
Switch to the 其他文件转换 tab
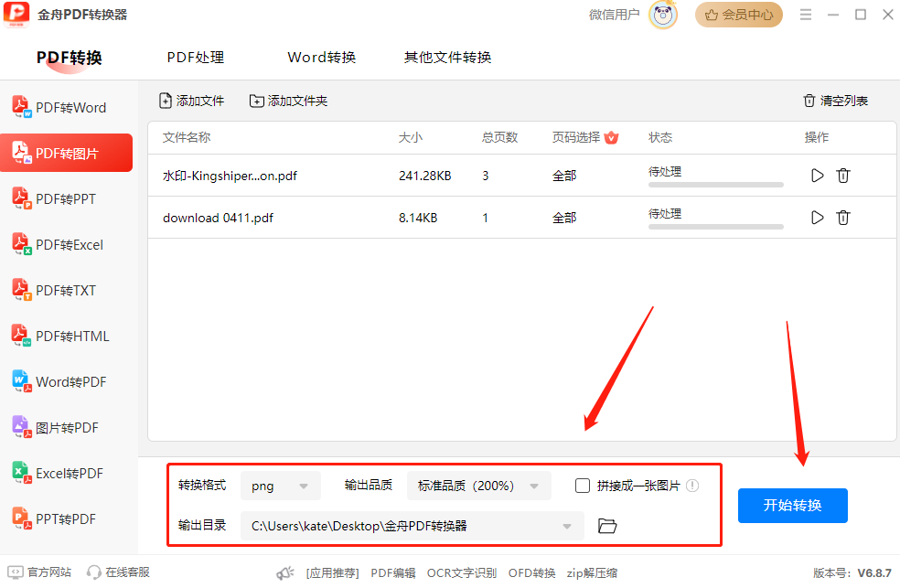(447, 58)
